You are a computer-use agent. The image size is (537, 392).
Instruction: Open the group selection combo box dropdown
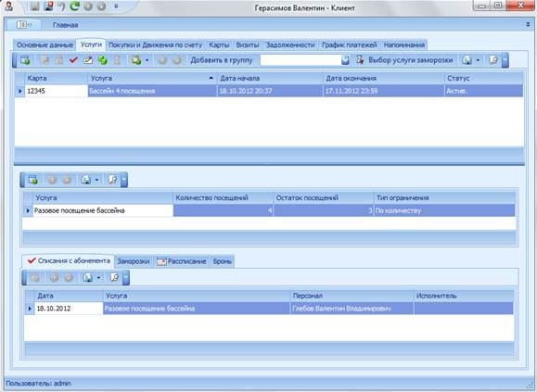346,60
